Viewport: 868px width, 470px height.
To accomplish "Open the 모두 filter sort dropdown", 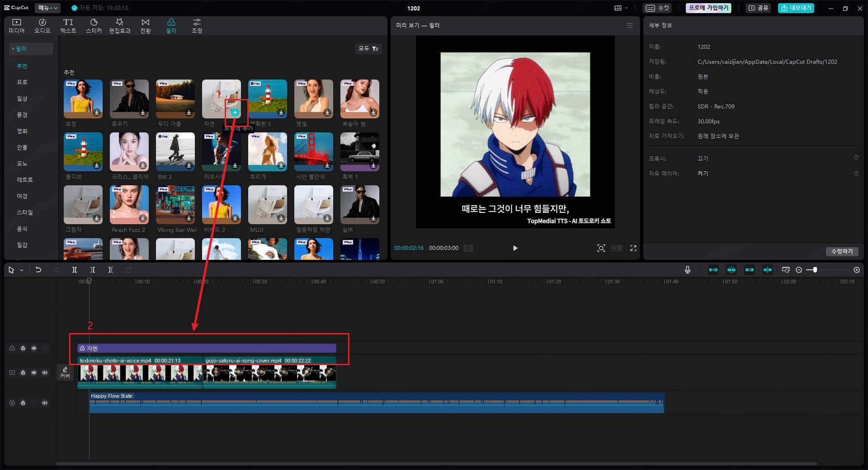I will click(368, 49).
